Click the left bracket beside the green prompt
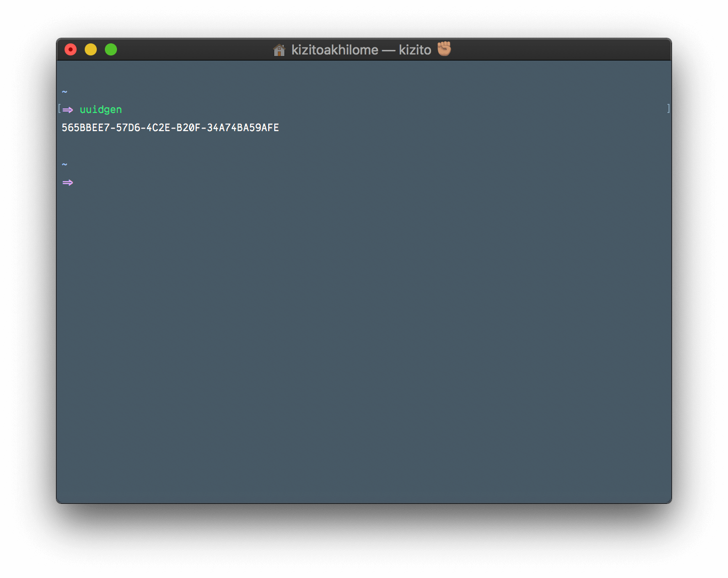 click(x=60, y=108)
